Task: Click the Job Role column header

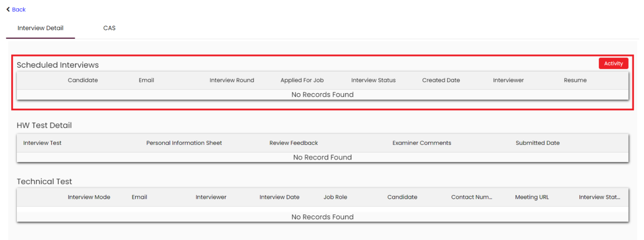Action: (335, 197)
